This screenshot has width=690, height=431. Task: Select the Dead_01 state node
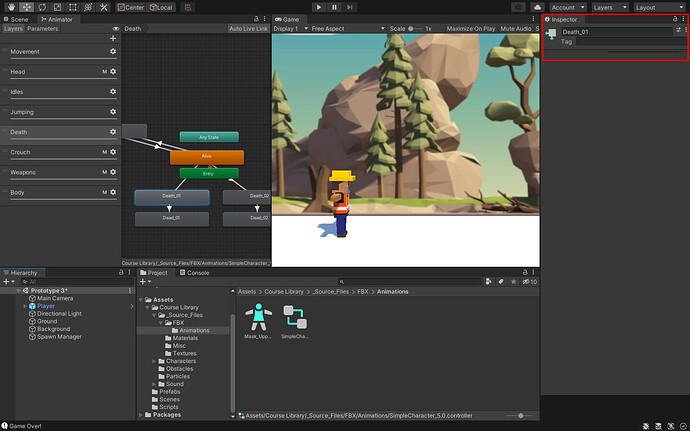tap(172, 219)
